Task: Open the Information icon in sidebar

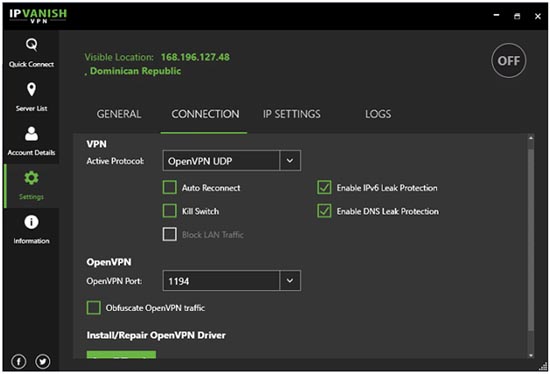Action: coord(31,222)
